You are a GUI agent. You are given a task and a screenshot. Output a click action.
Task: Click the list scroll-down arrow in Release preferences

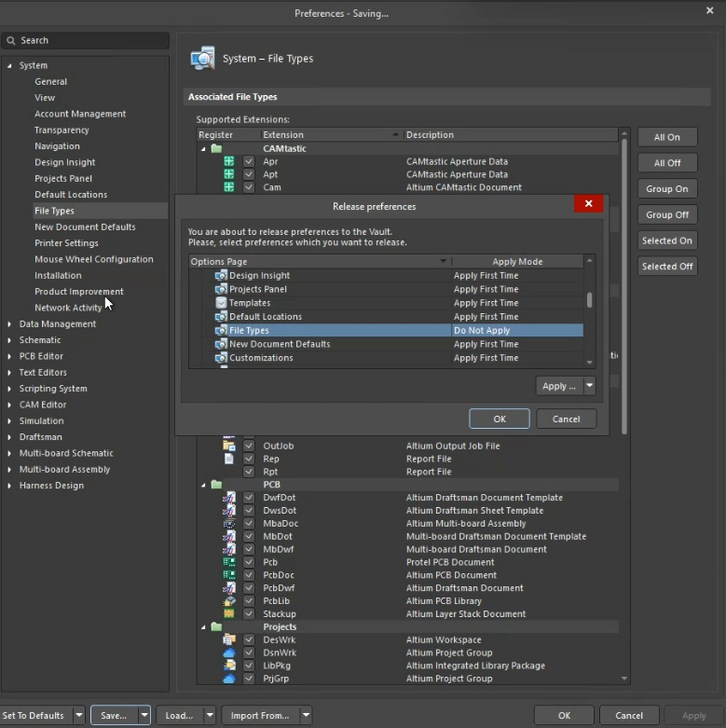tap(589, 363)
